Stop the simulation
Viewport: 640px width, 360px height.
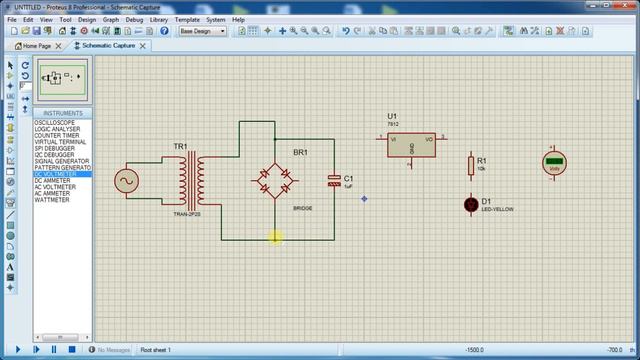[72, 349]
